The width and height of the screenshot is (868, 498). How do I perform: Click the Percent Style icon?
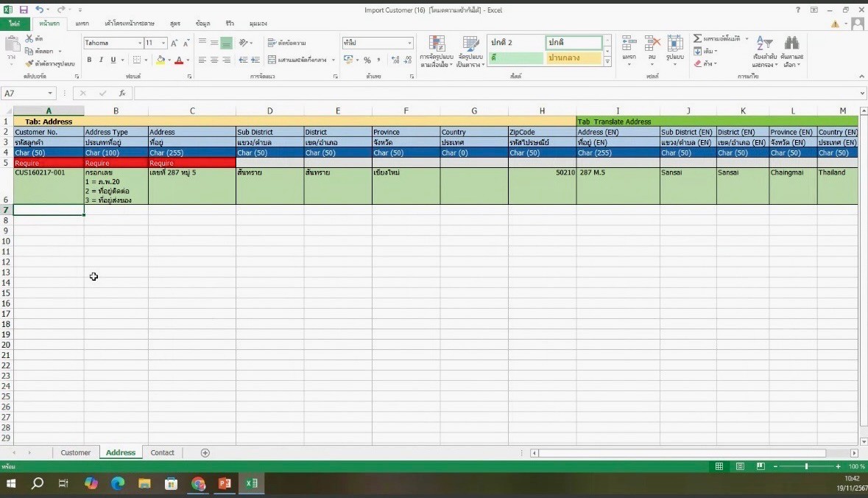click(x=367, y=60)
